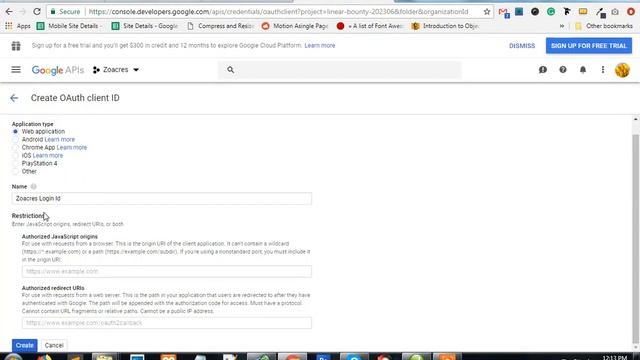Open Introduction to Object bookmark
Image resolution: width=640 pixels, height=360 pixels.
pos(445,26)
